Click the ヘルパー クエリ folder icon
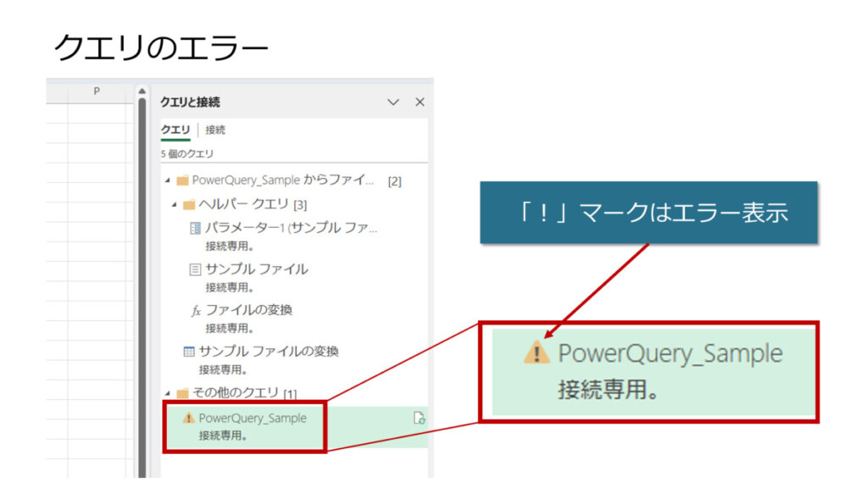 point(189,205)
